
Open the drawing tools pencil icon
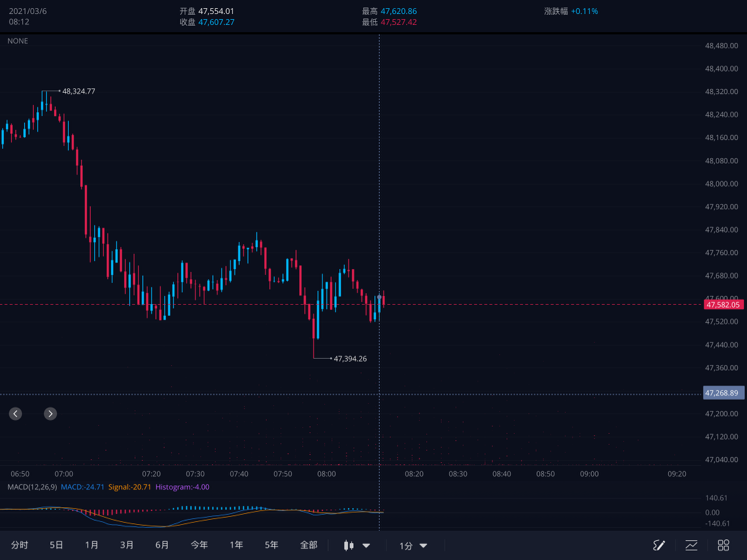pos(659,545)
